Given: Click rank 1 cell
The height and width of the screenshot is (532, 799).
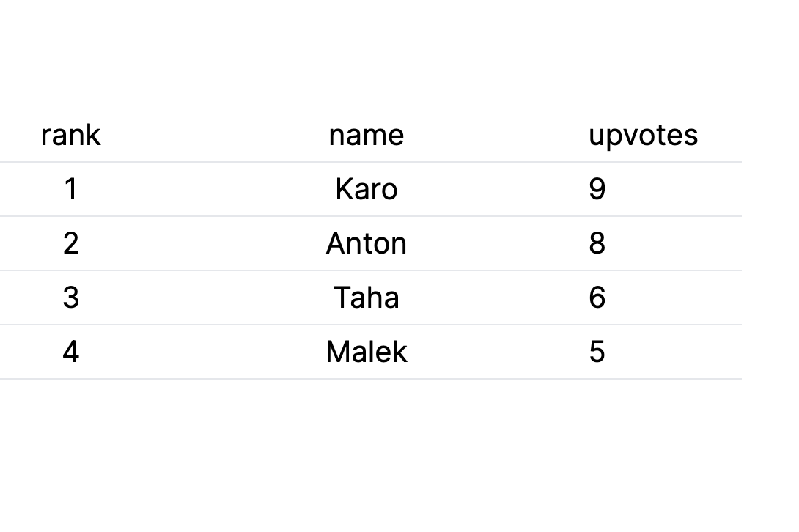Looking at the screenshot, I should [71, 189].
